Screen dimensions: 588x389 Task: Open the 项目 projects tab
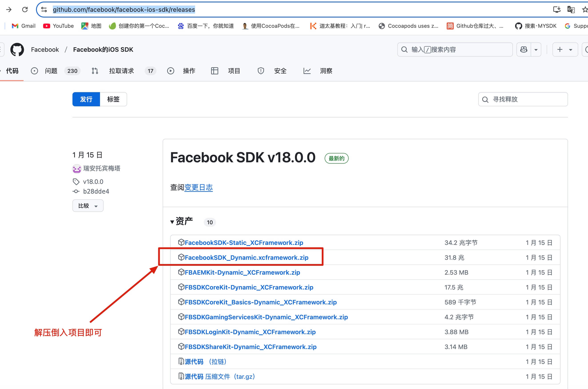225,71
